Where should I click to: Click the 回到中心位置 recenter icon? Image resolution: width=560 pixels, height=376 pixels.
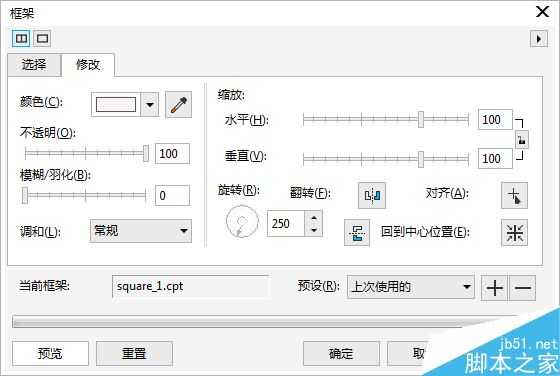click(x=514, y=233)
